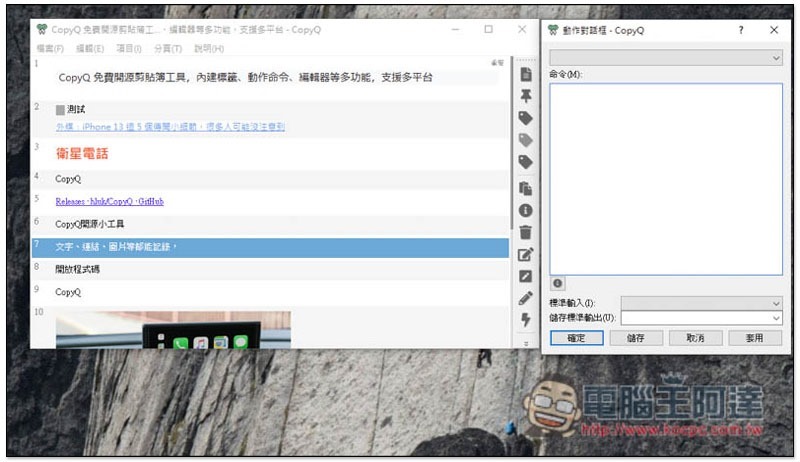Click the filled square pencil notes icon
The image size is (800, 462).
(x=526, y=276)
